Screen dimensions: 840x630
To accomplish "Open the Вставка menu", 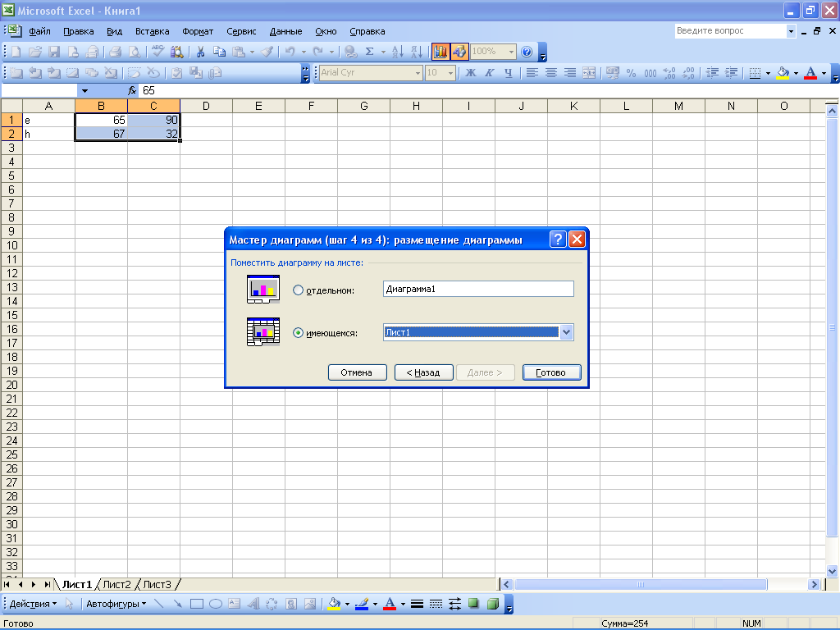I will (152, 31).
